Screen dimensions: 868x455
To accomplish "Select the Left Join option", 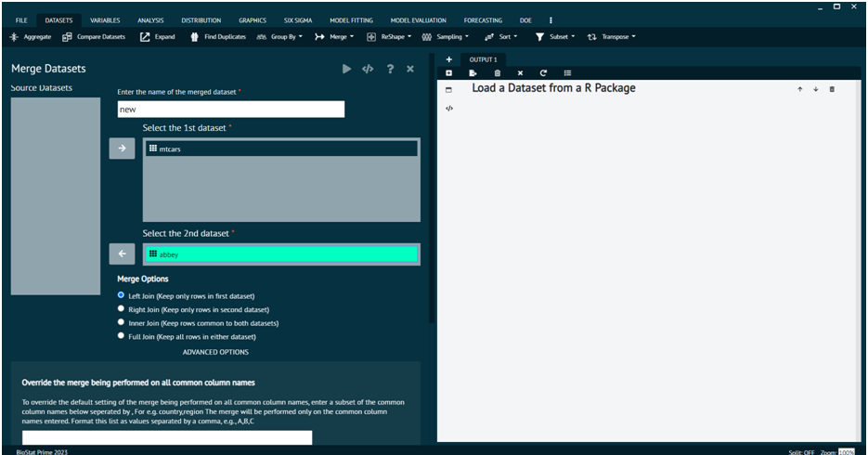I will (x=121, y=295).
